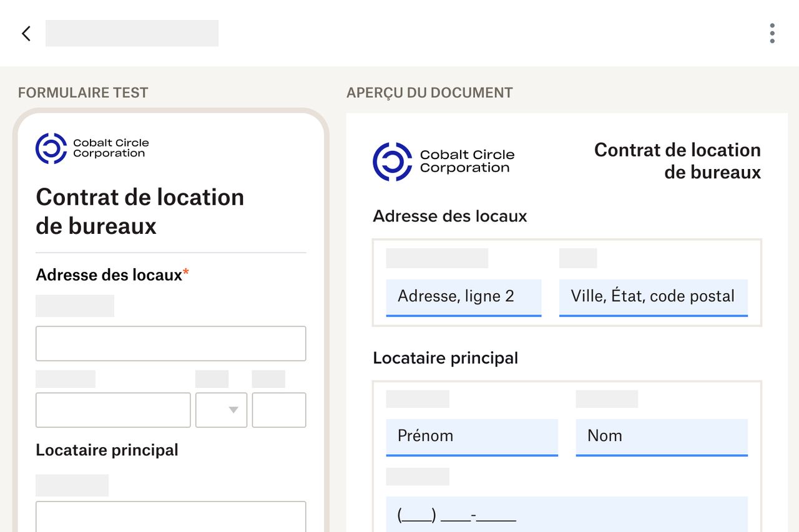The image size is (799, 532).
Task: Click the first address input box in the form
Action: (x=170, y=343)
